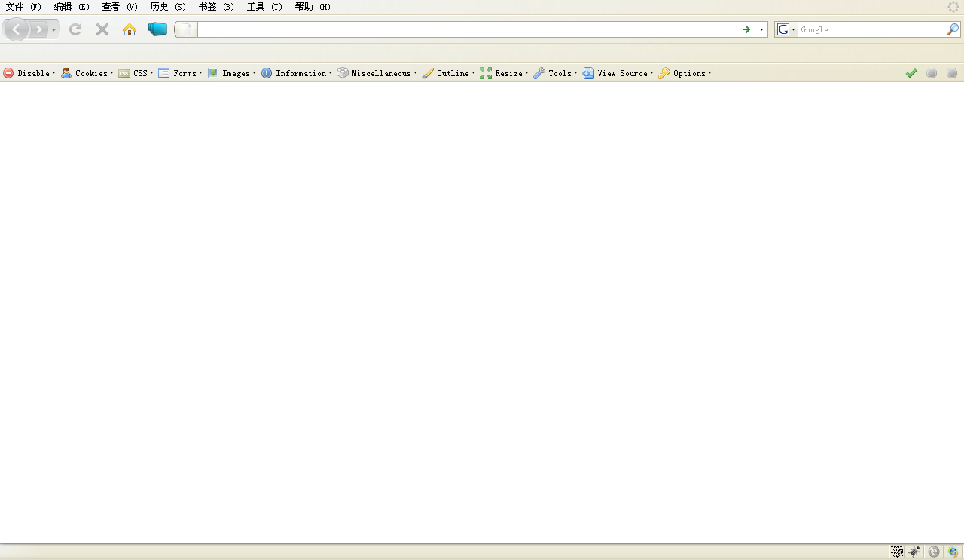964x560 pixels.
Task: Open Firebug via the bug icon
Action: coord(915,552)
